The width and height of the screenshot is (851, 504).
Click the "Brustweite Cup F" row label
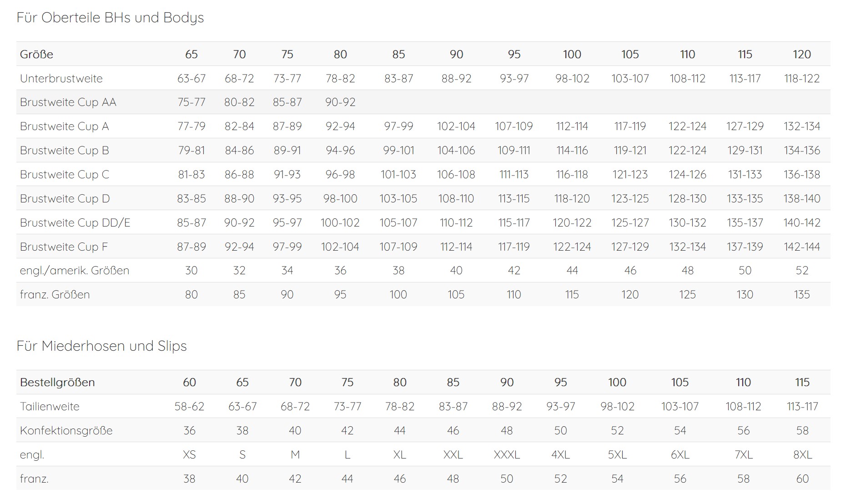pos(64,247)
